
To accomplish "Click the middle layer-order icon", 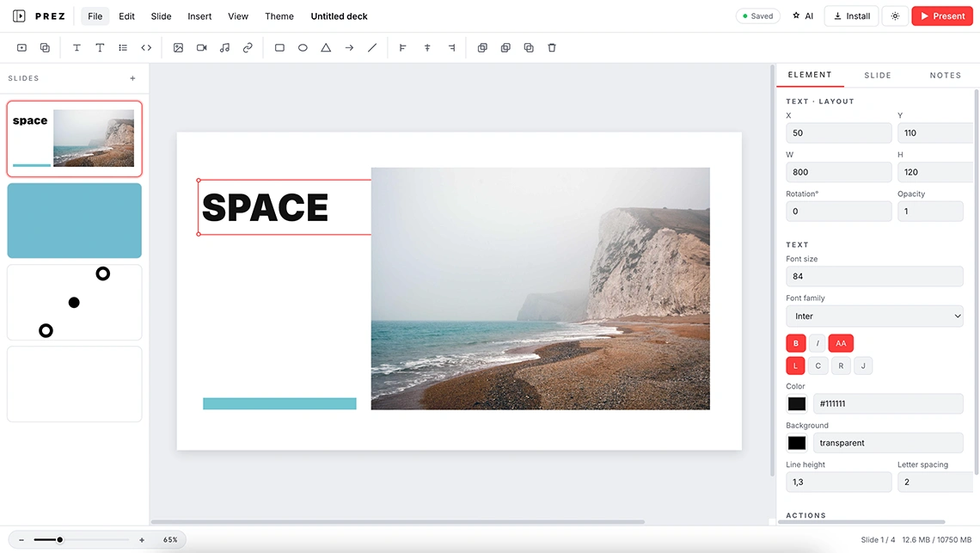I will pos(505,47).
